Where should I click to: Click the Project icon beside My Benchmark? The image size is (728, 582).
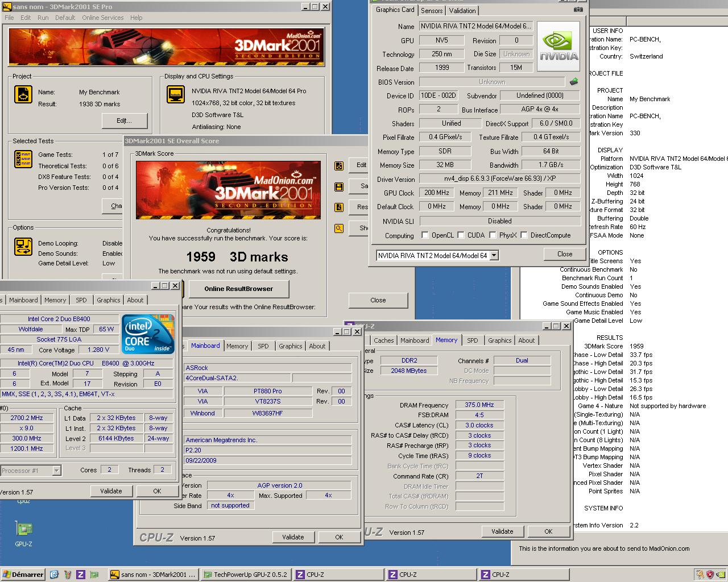click(x=23, y=94)
